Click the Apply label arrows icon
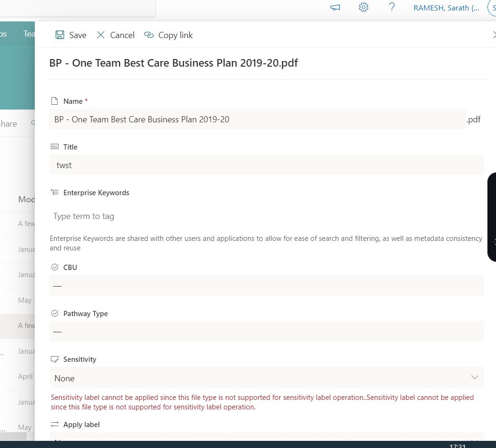496x448 pixels. tap(55, 424)
